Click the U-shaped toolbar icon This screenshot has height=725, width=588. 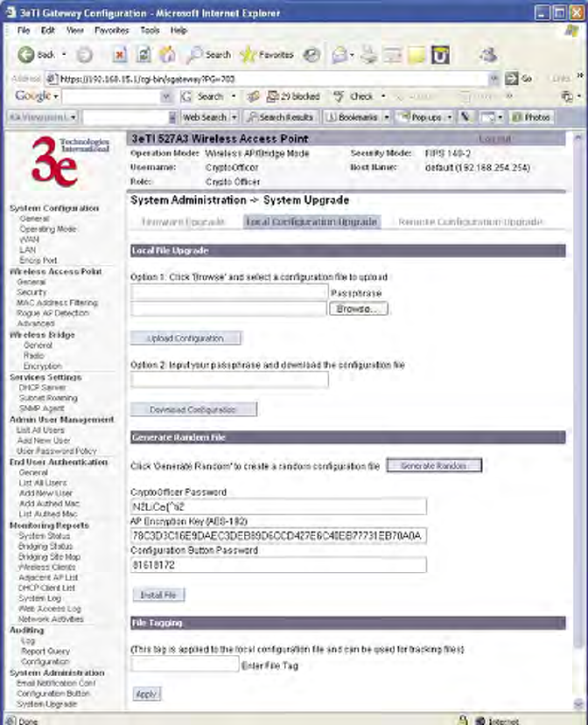click(440, 55)
